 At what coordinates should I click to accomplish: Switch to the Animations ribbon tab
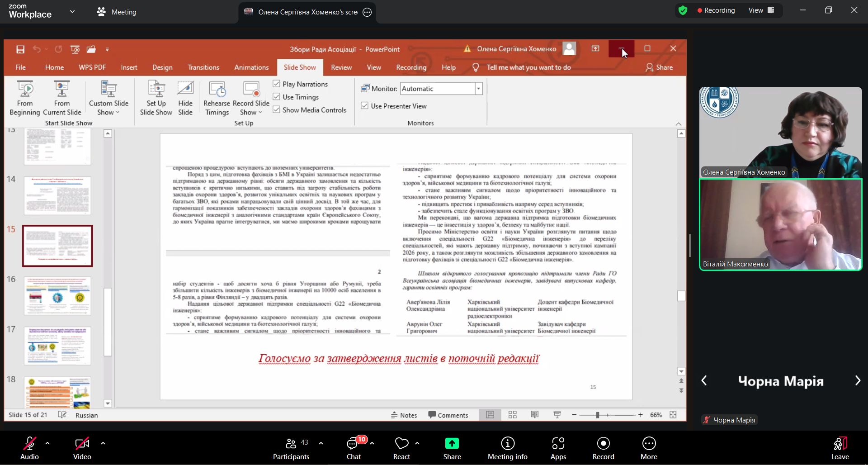[251, 67]
